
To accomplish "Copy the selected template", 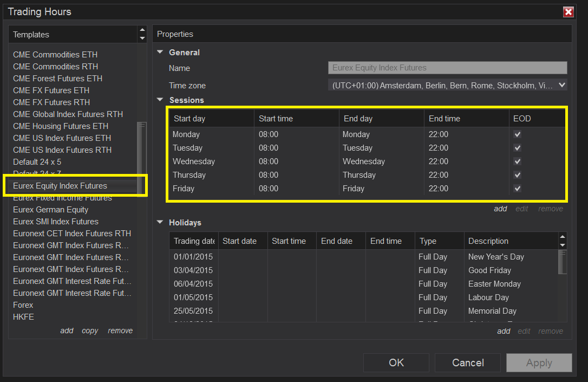I will click(90, 331).
